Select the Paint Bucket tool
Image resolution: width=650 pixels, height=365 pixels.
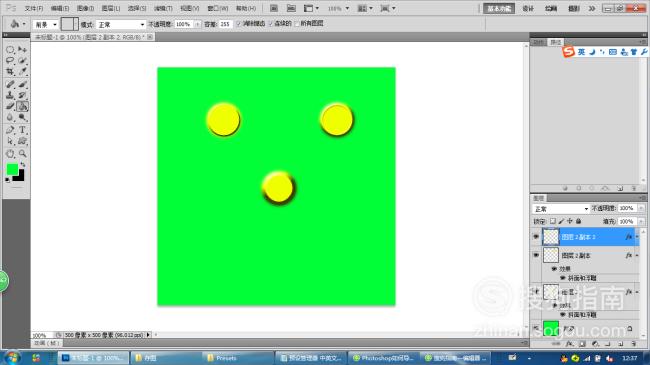point(22,107)
